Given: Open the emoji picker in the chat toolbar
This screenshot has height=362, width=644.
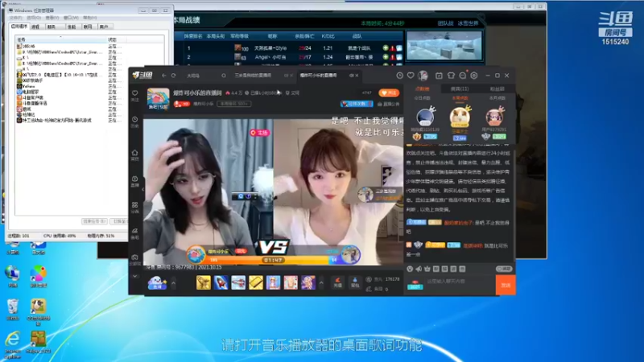Looking at the screenshot, I should pyautogui.click(x=410, y=269).
